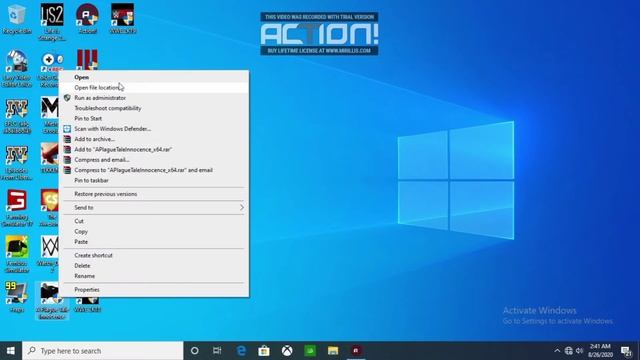Screen dimensions: 640x360
Task: Launch GTA Episodes From Liberty City icon
Action: click(17, 163)
